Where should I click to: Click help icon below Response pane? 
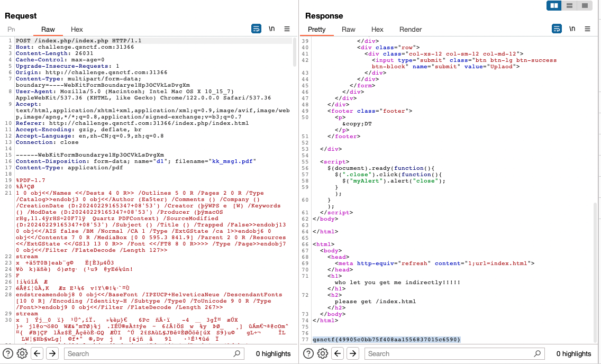coord(308,353)
